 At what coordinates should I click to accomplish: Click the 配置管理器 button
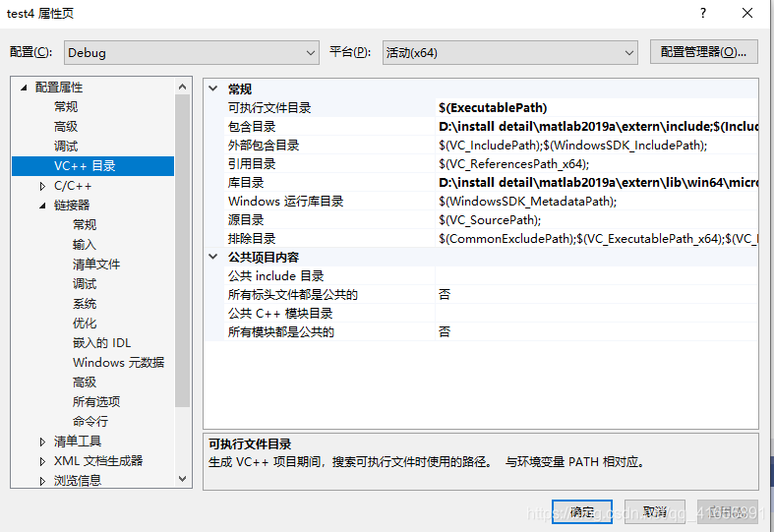(x=703, y=52)
